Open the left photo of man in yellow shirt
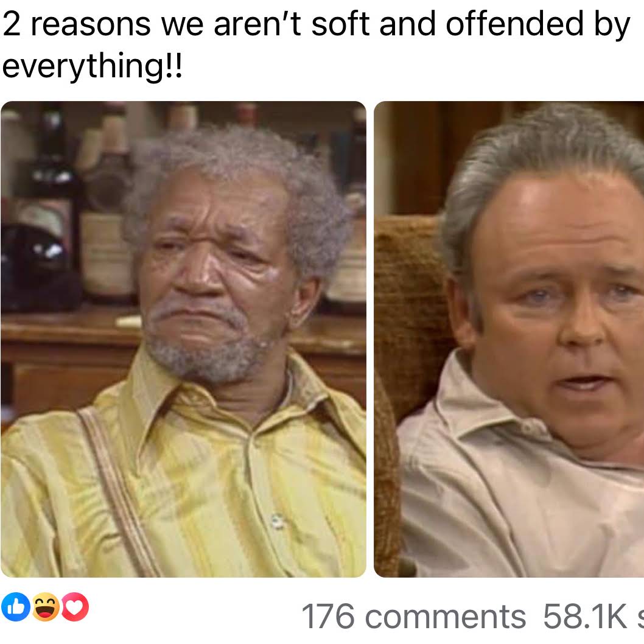 click(183, 339)
